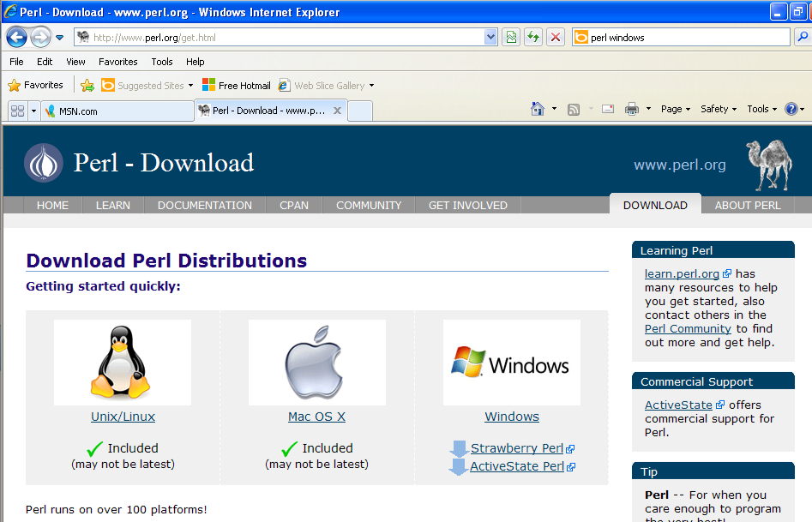Go forward with the Forward arrow button
This screenshot has height=522, width=812.
pyautogui.click(x=40, y=38)
